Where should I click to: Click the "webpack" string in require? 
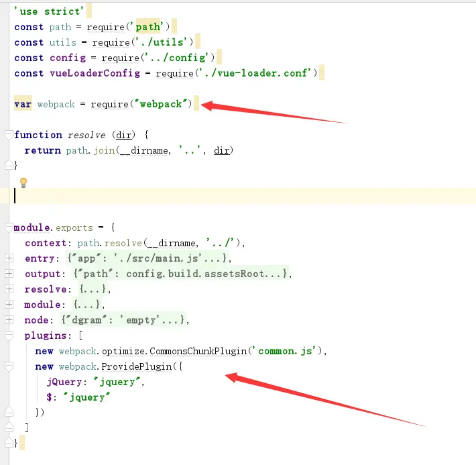[x=161, y=104]
